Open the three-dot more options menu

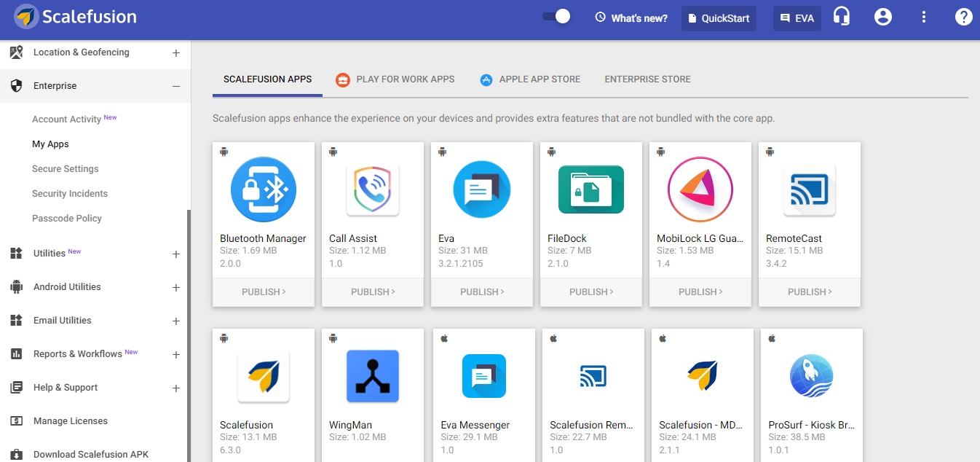(x=924, y=17)
